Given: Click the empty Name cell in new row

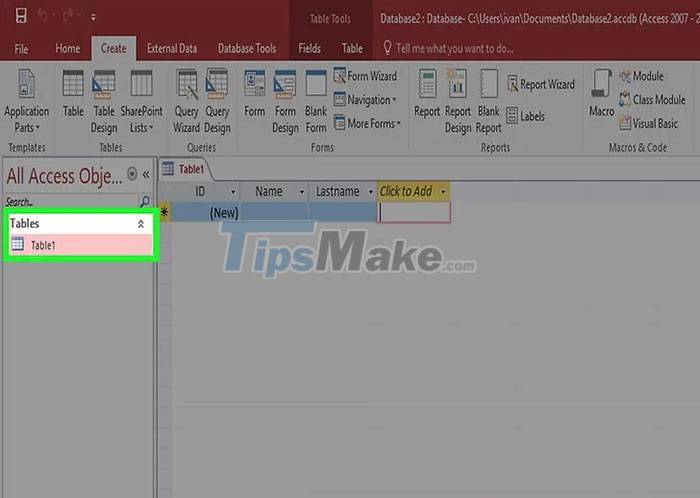Looking at the screenshot, I should [274, 212].
